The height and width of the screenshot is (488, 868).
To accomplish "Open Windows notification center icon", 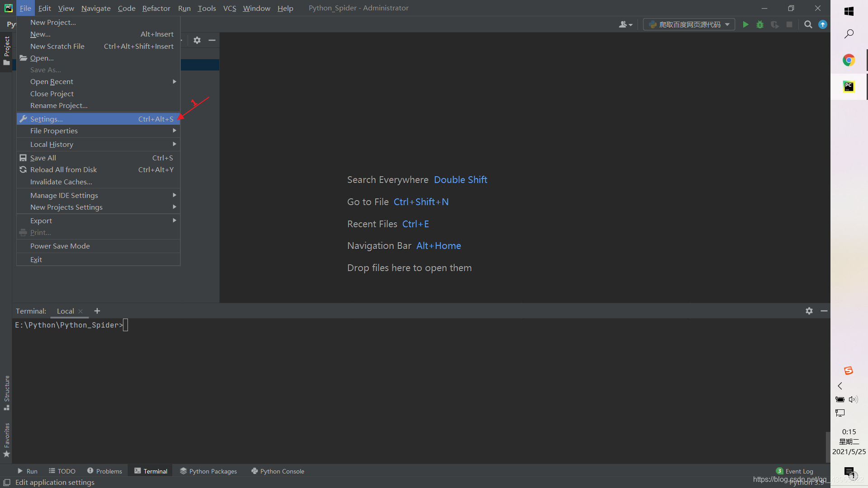I will [x=849, y=472].
